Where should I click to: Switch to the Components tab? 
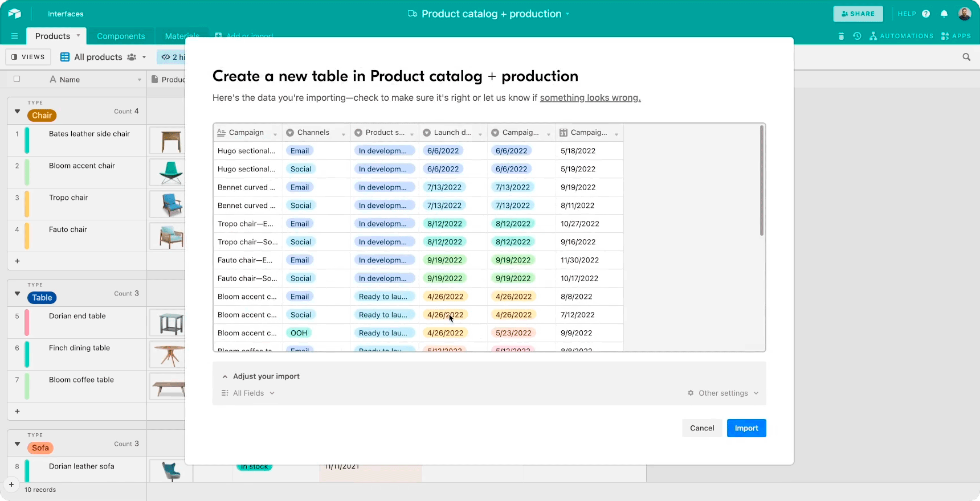click(121, 36)
